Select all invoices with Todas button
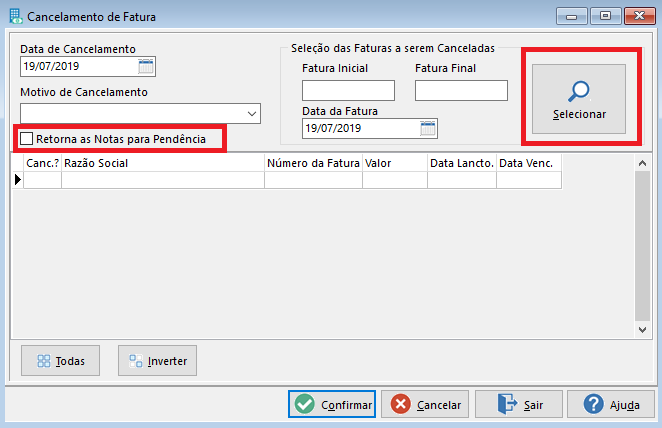The width and height of the screenshot is (662, 428). [60, 361]
